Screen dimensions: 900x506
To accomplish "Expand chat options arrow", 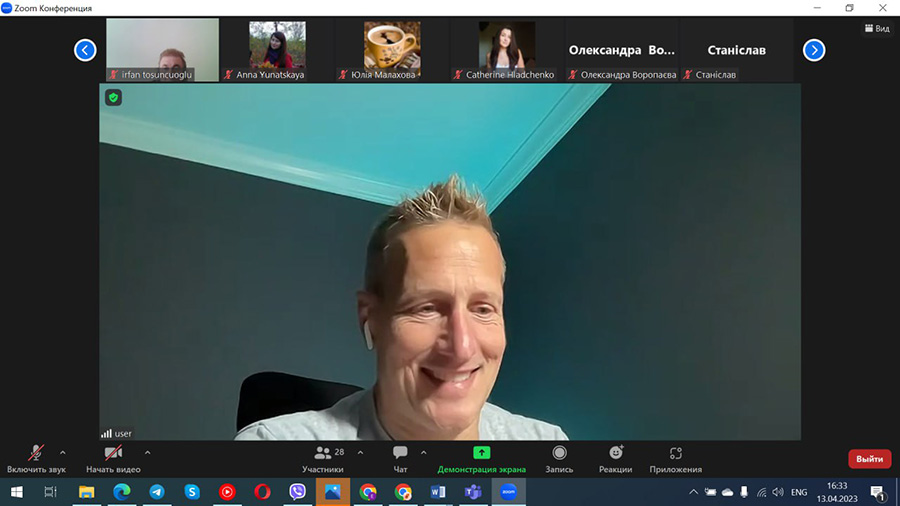I will [424, 453].
